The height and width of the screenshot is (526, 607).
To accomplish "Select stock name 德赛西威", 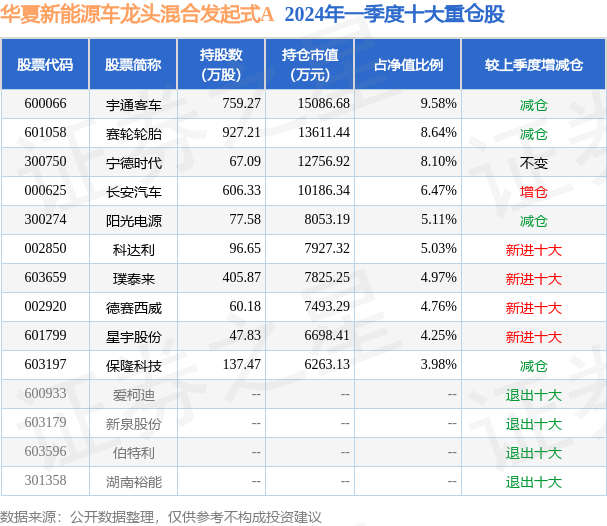I will [134, 308].
